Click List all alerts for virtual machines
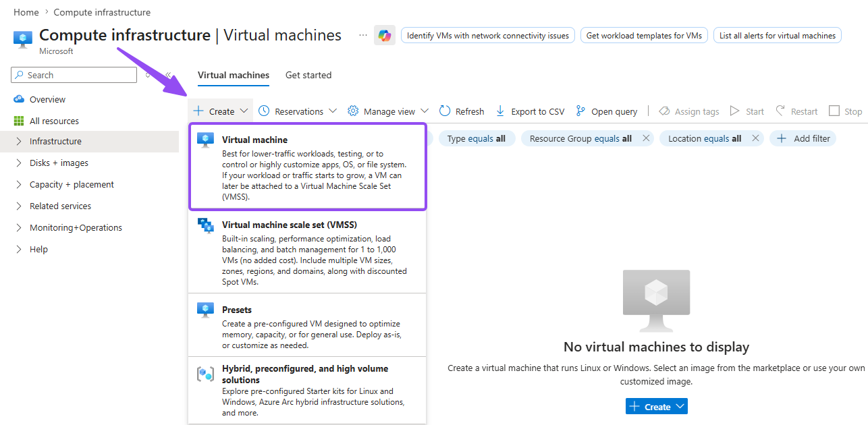Viewport: 868px width, 425px height. point(778,35)
